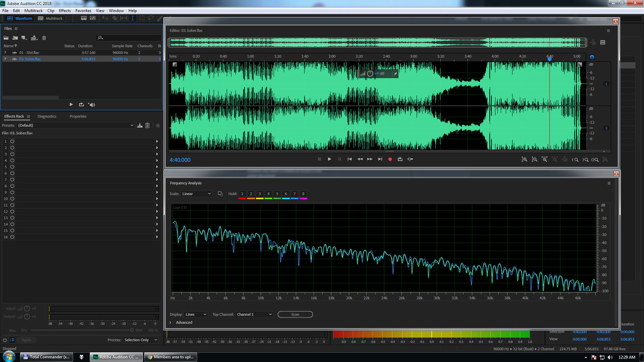Click HUD volume knob on waveform
Screen dimensions: 644x362
pyautogui.click(x=370, y=73)
